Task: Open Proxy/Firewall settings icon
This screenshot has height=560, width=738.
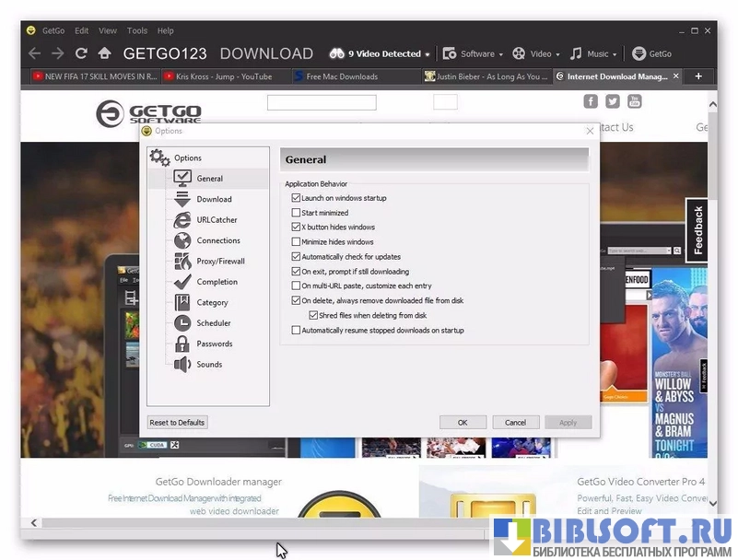Action: coord(182,262)
